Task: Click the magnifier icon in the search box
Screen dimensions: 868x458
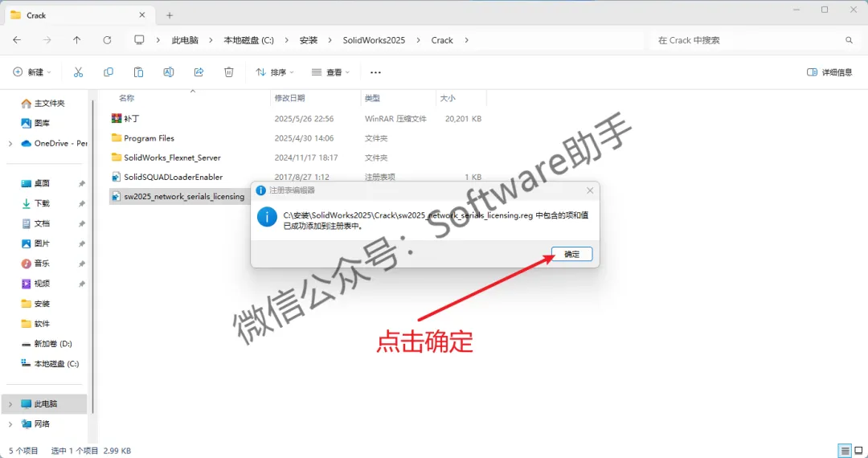Action: tap(849, 40)
